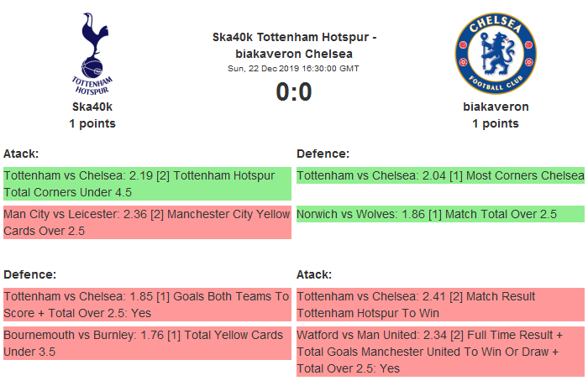Click Ska40k's 1 points label
Image resolution: width=588 pixels, height=386 pixels.
click(x=92, y=123)
